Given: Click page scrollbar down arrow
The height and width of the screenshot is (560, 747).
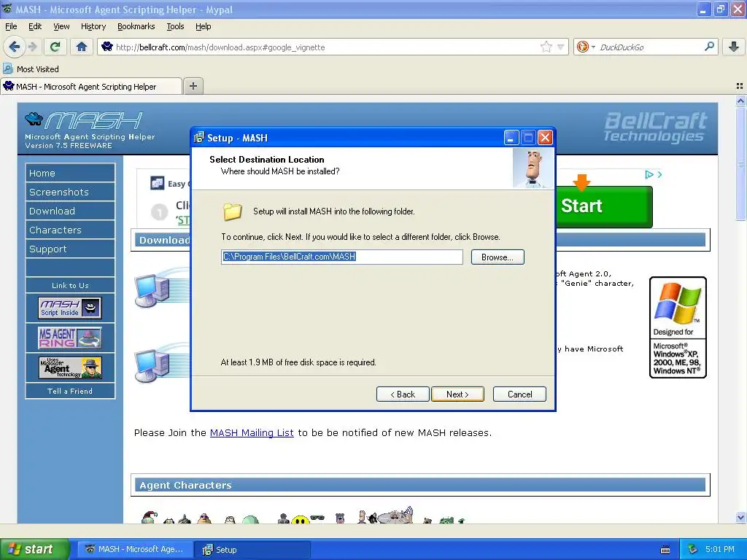Looking at the screenshot, I should pos(740,517).
